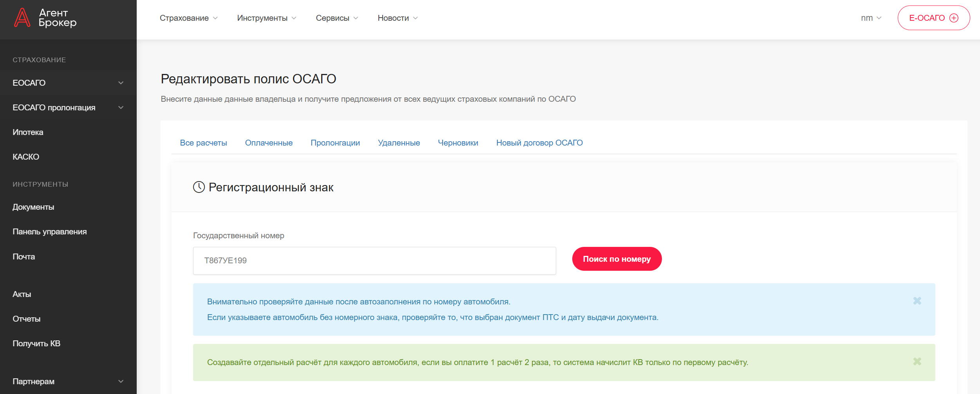Switch to the Все расчеты tab
The image size is (980, 394).
203,143
